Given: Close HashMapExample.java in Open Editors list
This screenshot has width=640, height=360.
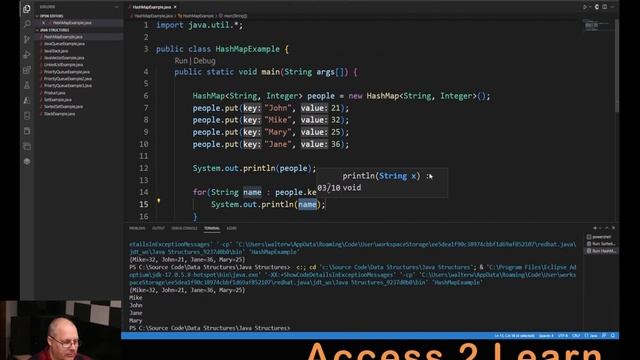Looking at the screenshot, I should [x=44, y=23].
